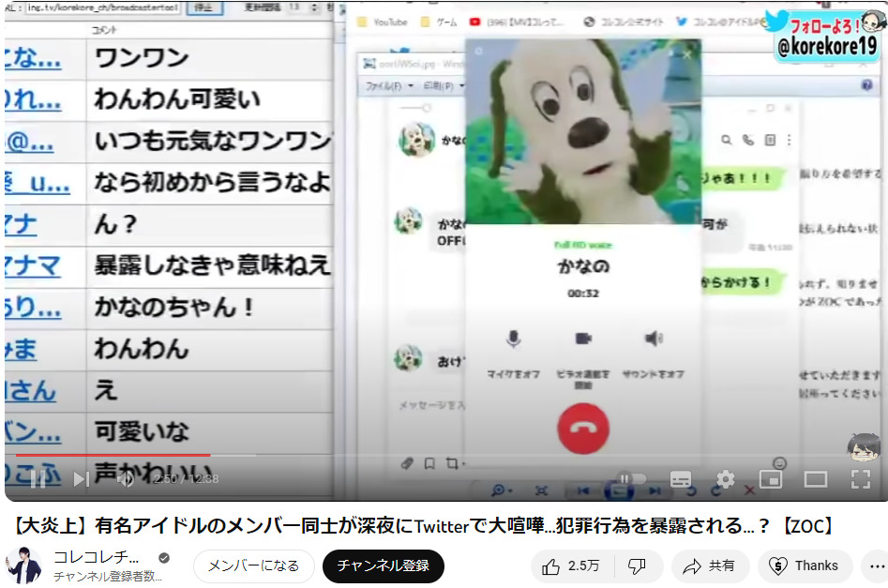Open the Thanks button
888x588 pixels.
805,565
